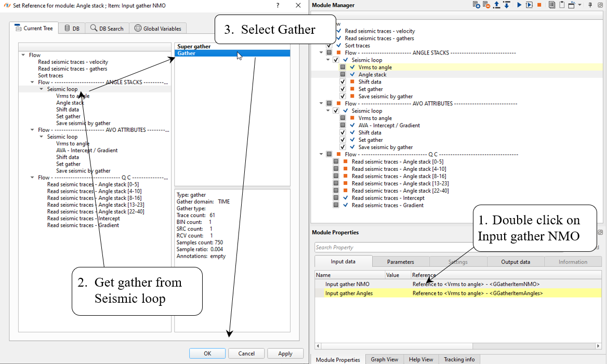Click the paste clipboard icon in Module Manager toolbar
Viewport: 607px width, 364px height.
[561, 5]
